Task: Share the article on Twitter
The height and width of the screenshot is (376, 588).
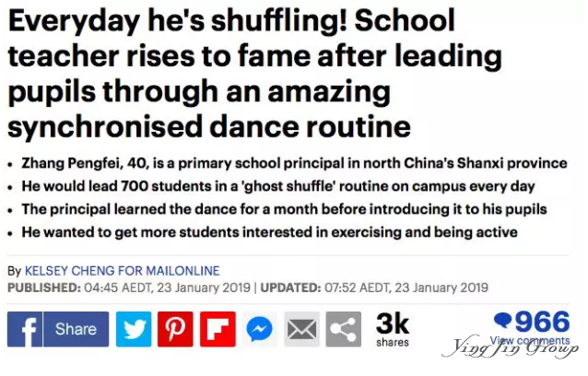Action: pos(134,329)
